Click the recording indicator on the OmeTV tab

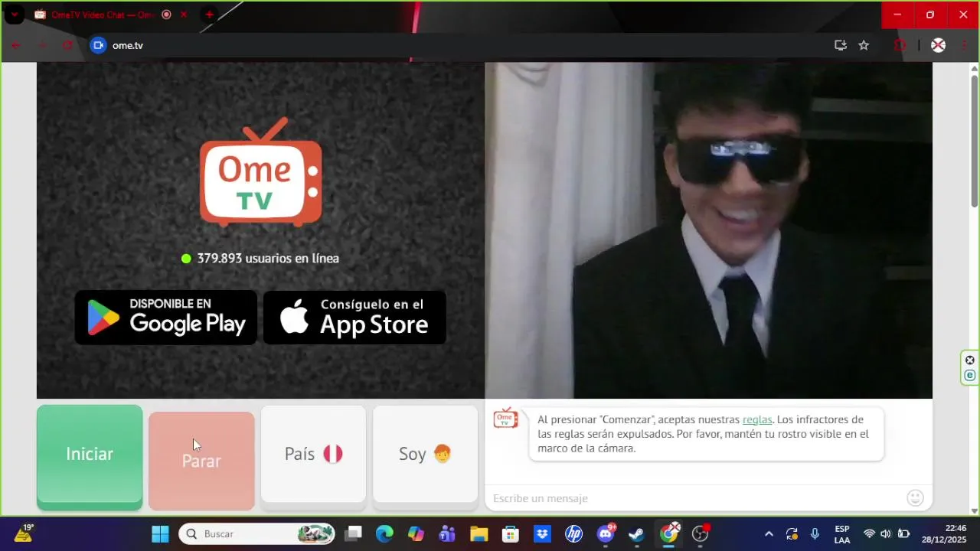pos(166,15)
